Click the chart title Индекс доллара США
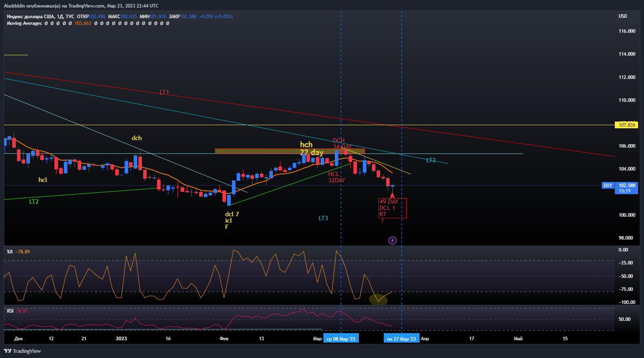 31,17
